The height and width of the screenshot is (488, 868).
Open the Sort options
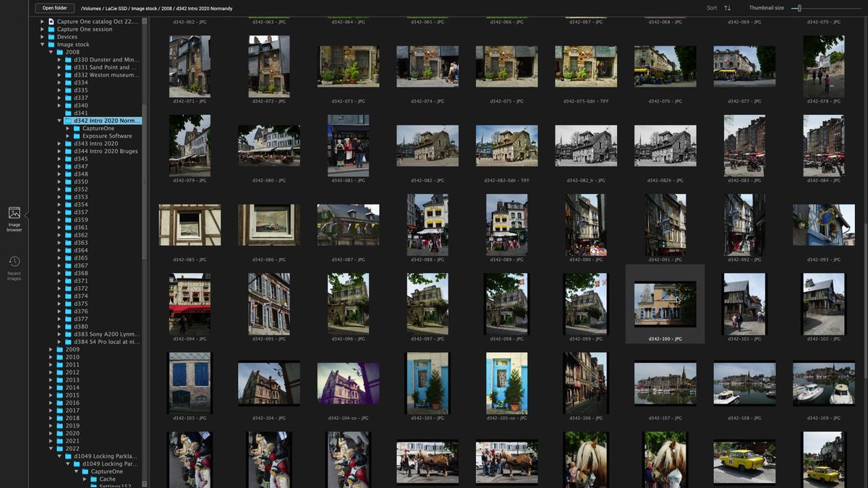pos(712,8)
